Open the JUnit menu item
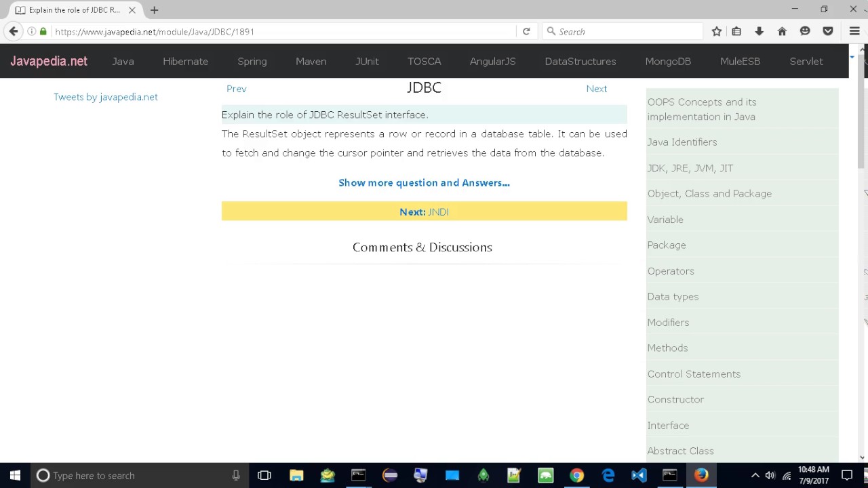868x488 pixels. (367, 61)
